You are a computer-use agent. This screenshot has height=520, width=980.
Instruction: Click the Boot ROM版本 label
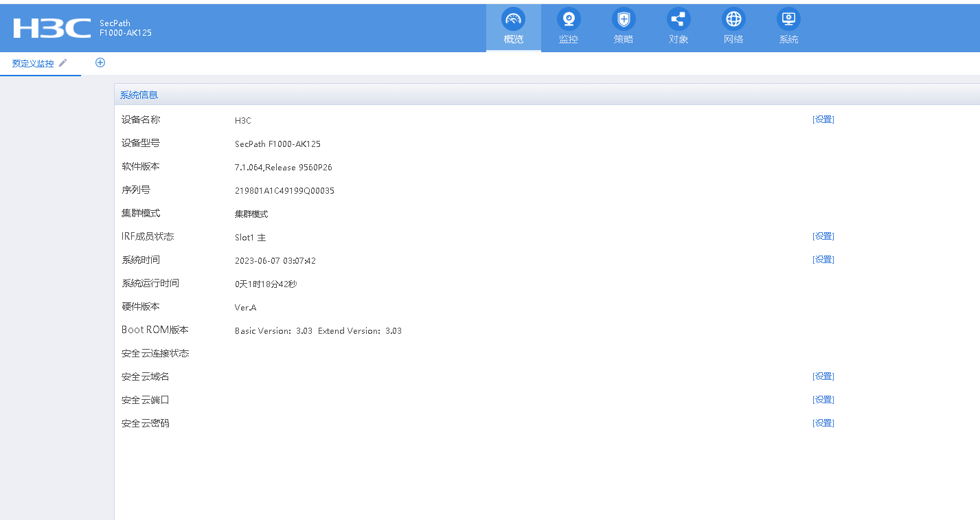[x=155, y=330]
